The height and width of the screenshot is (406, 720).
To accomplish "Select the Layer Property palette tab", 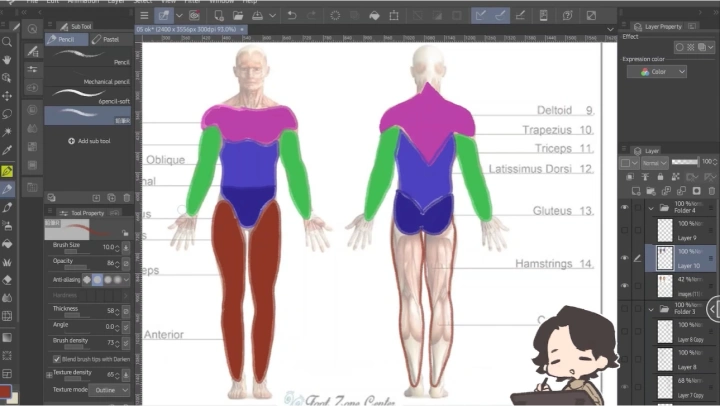I will coord(658,27).
